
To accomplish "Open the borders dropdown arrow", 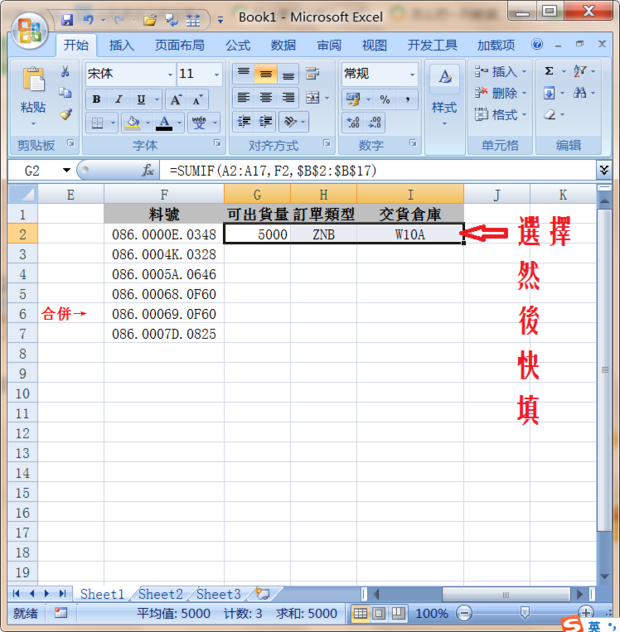I will 113,122.
